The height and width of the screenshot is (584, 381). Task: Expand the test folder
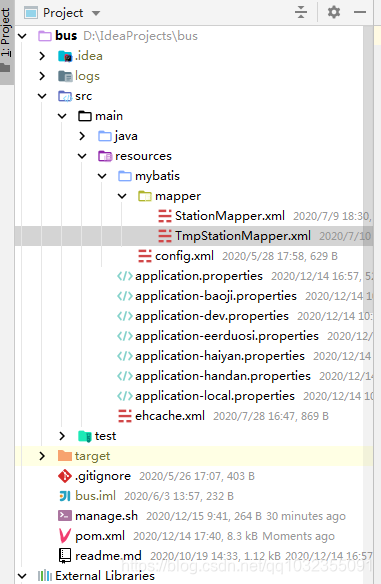point(62,436)
